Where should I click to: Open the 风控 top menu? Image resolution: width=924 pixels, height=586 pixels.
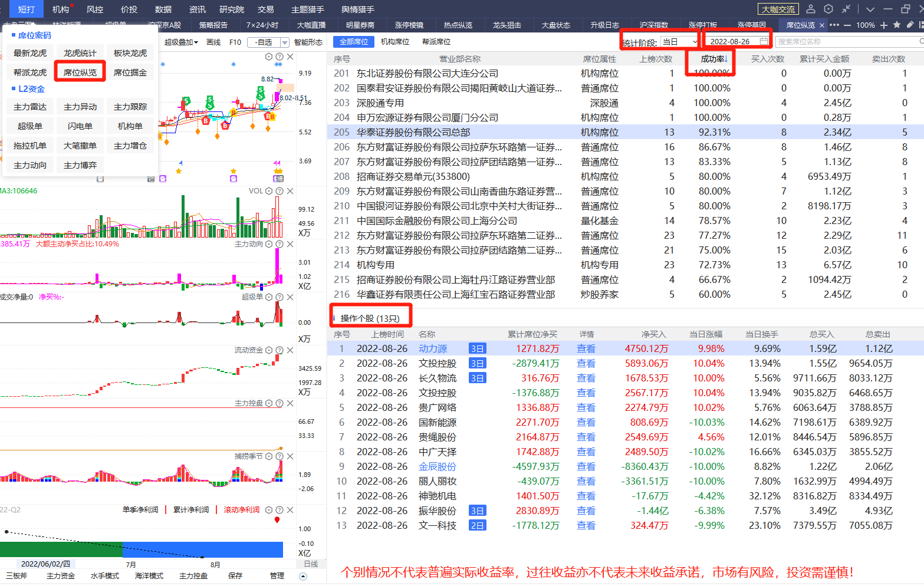[x=94, y=9]
